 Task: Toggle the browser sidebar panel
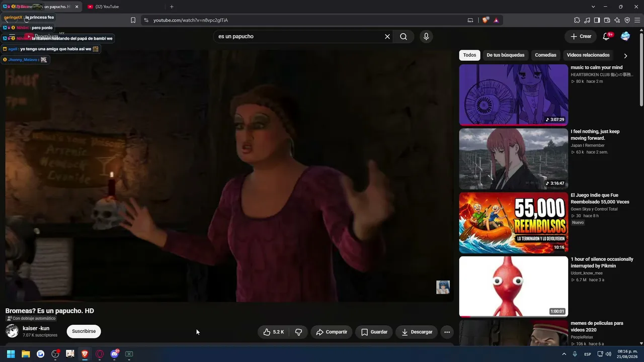point(597,20)
